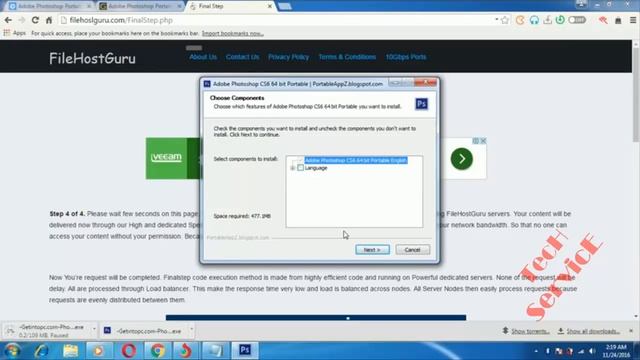Switch to the Photoshop installer taskbar button
Screen dimensions: 640x360
245,350
